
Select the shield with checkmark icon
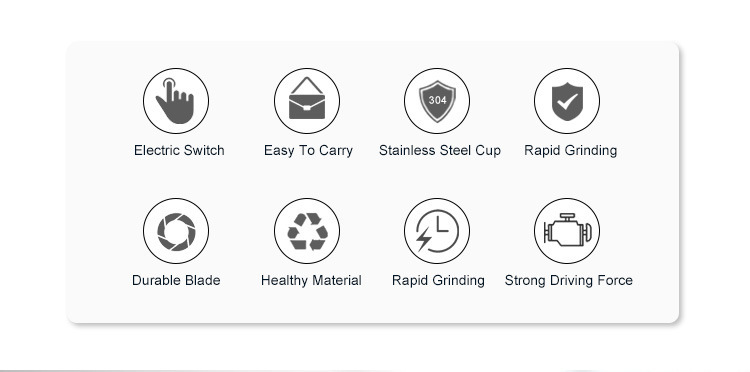(567, 101)
